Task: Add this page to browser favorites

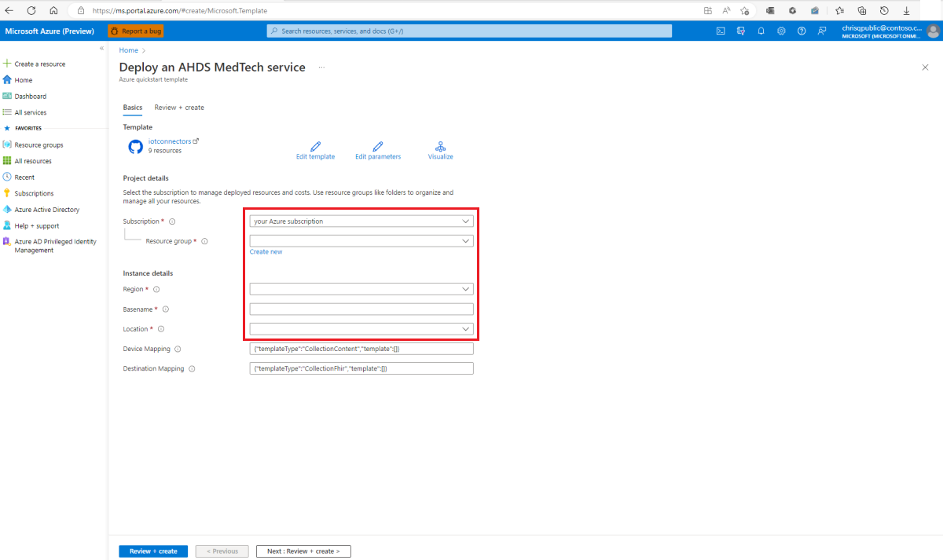Action: click(744, 10)
